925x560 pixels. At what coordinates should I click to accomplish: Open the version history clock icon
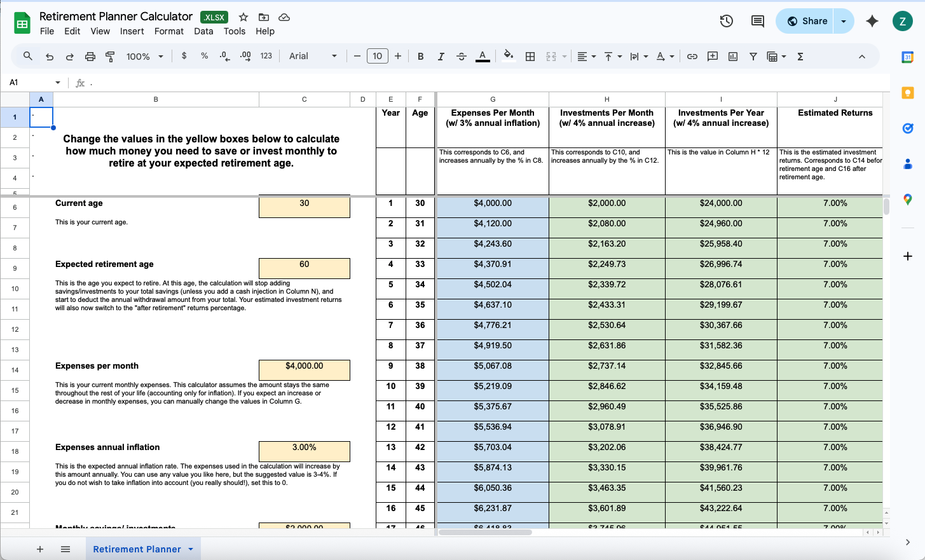click(726, 21)
